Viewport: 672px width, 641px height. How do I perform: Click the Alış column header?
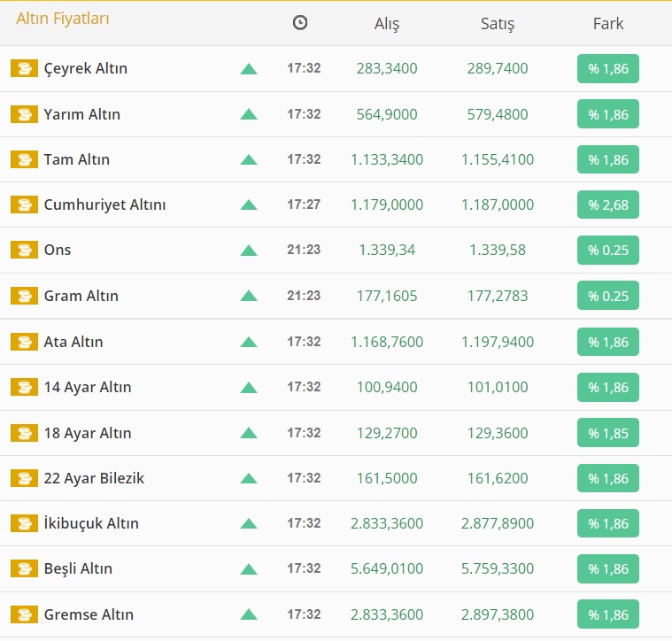pyautogui.click(x=387, y=24)
